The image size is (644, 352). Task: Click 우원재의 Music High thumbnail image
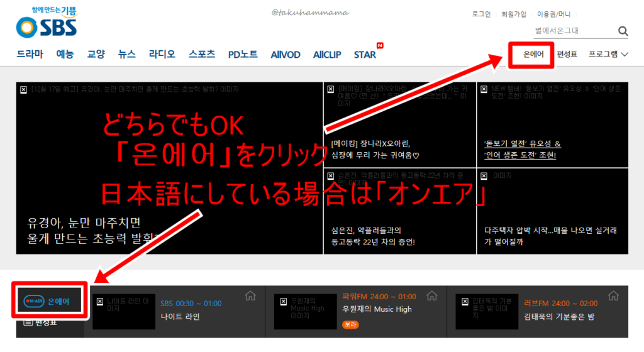(x=305, y=311)
